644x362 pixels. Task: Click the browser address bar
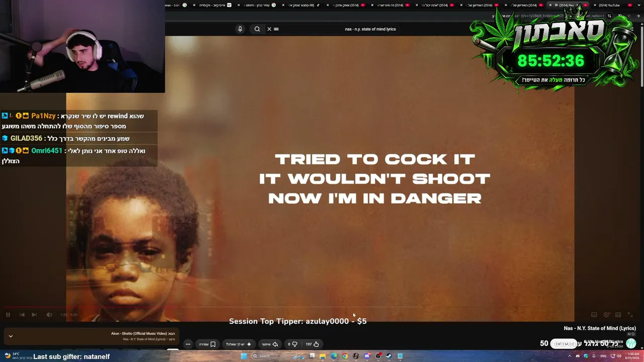pyautogui.click(x=548, y=16)
